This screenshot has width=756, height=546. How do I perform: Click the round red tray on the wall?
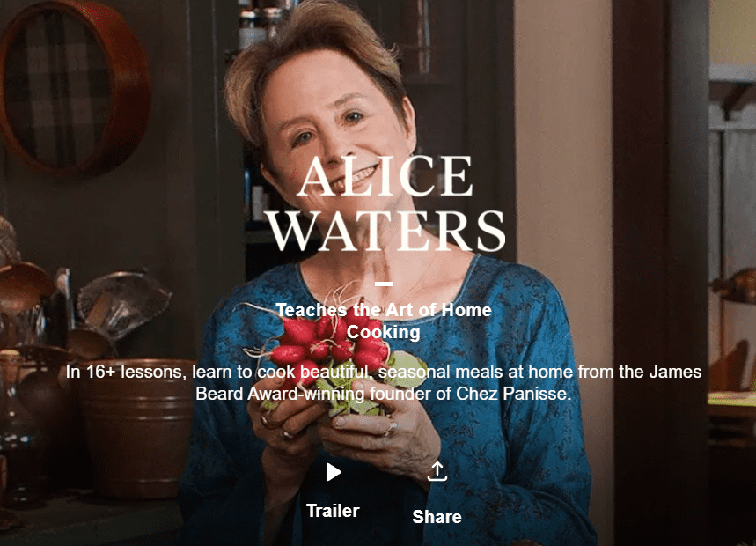coord(75,87)
